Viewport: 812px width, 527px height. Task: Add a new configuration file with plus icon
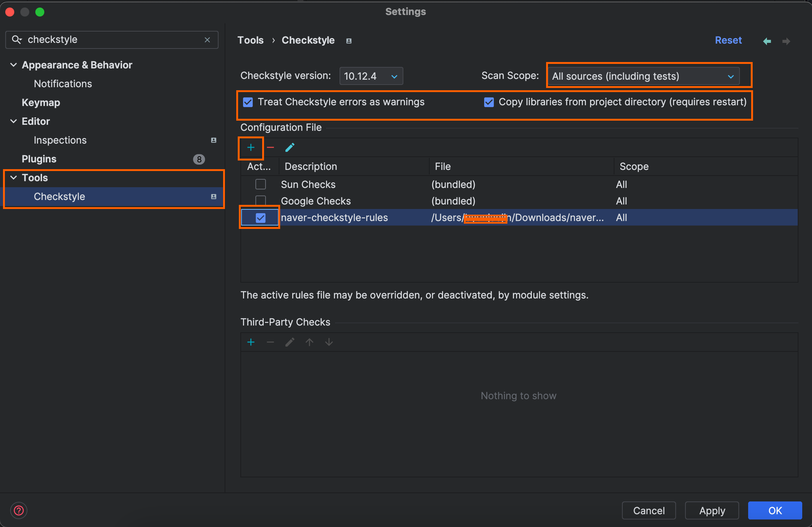coord(251,148)
